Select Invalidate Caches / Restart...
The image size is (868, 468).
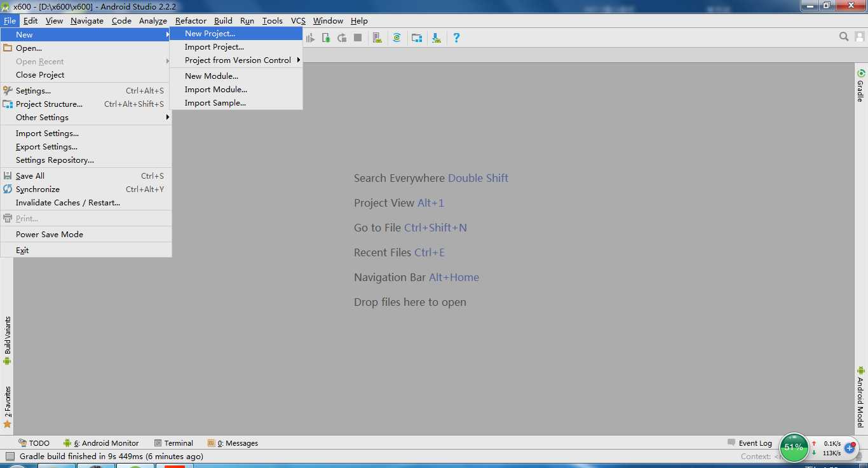point(86,203)
